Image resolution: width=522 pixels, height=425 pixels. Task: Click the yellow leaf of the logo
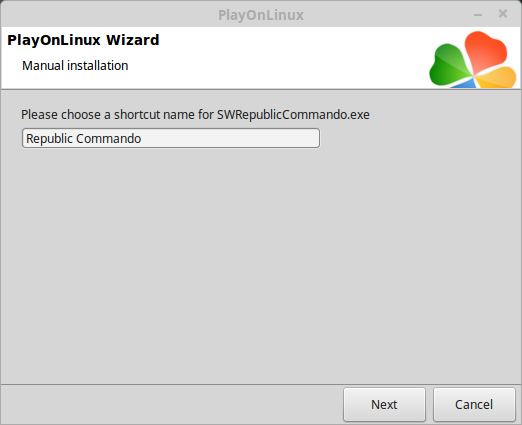point(497,77)
